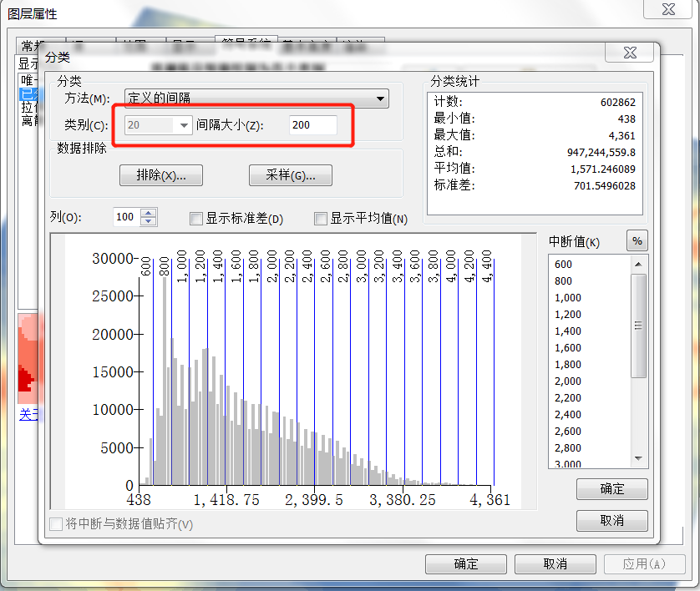Close the 图层属性 window
This screenshot has height=591, width=700.
[x=669, y=9]
